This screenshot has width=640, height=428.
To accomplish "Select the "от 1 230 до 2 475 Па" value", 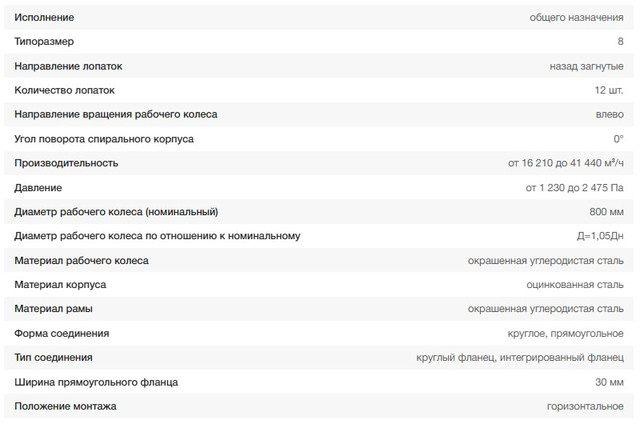I will pos(575,187).
